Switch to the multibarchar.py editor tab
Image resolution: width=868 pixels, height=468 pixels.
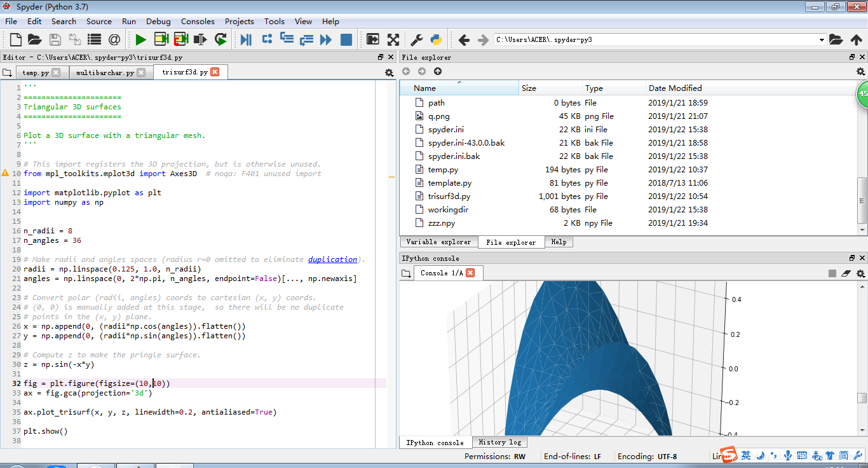pos(105,72)
